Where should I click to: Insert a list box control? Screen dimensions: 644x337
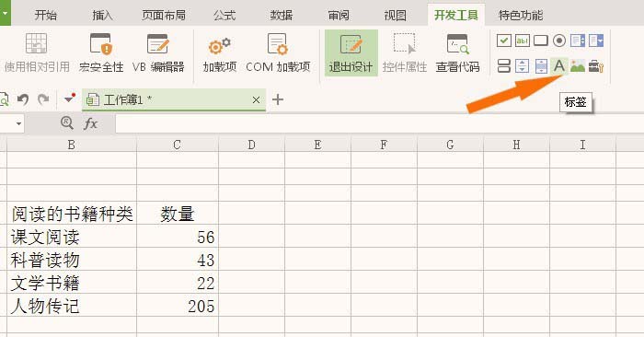click(578, 41)
